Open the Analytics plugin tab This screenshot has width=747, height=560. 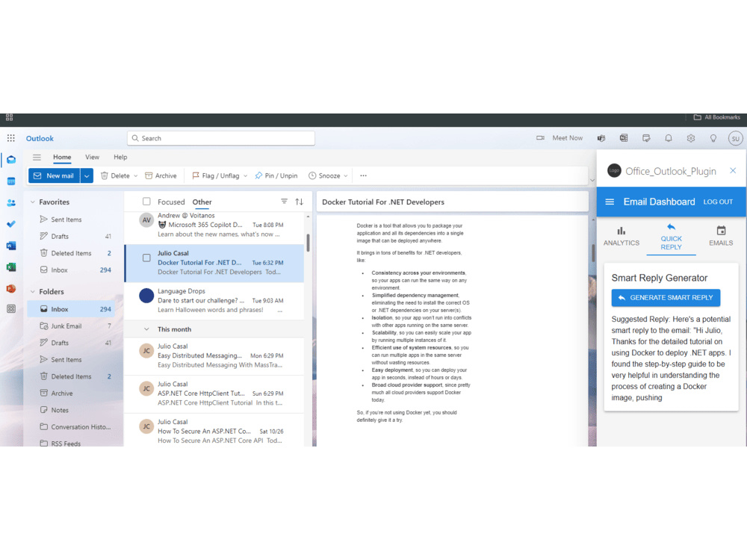pyautogui.click(x=622, y=237)
